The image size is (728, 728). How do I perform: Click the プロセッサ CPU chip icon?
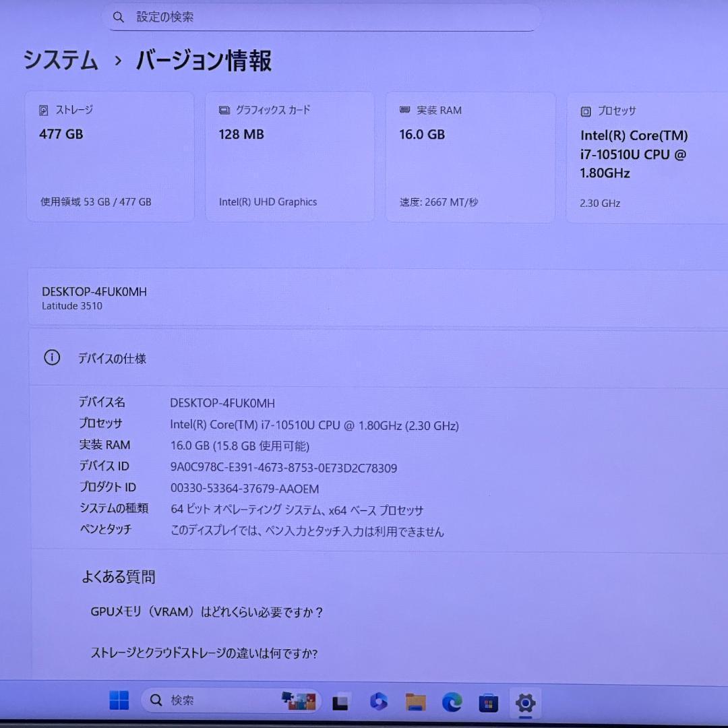(x=586, y=111)
